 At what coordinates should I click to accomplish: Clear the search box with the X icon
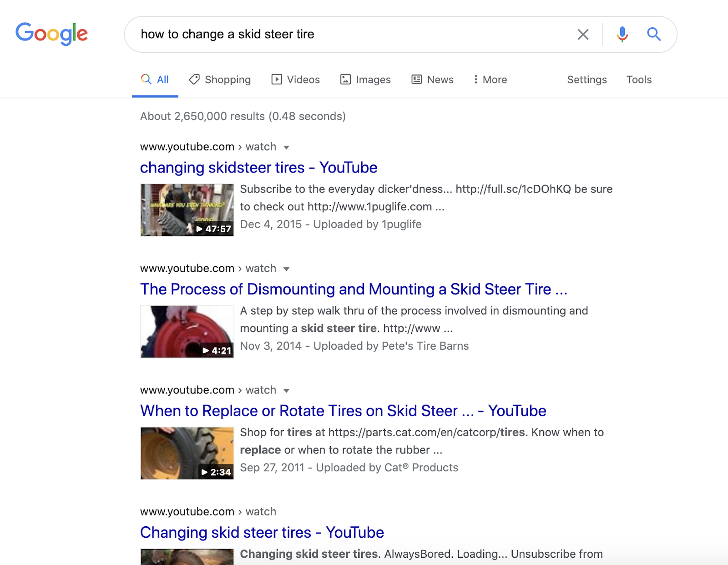coord(583,34)
